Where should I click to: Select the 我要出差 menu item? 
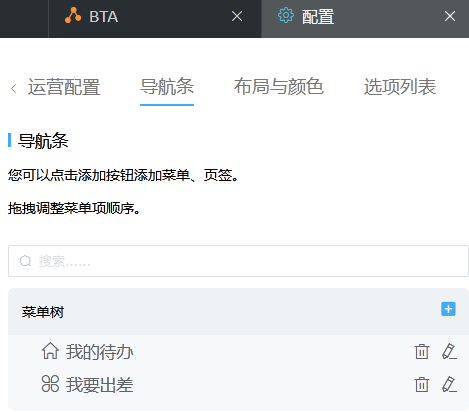[99, 385]
